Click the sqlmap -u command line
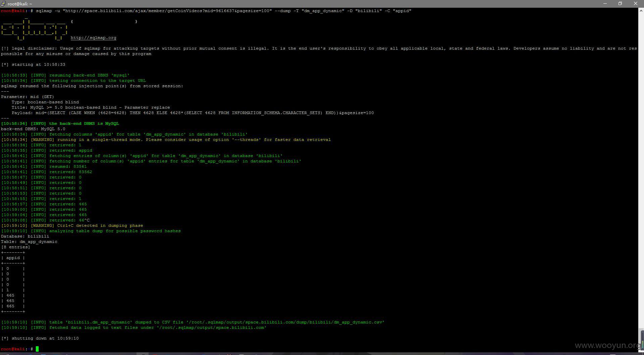 [x=223, y=11]
